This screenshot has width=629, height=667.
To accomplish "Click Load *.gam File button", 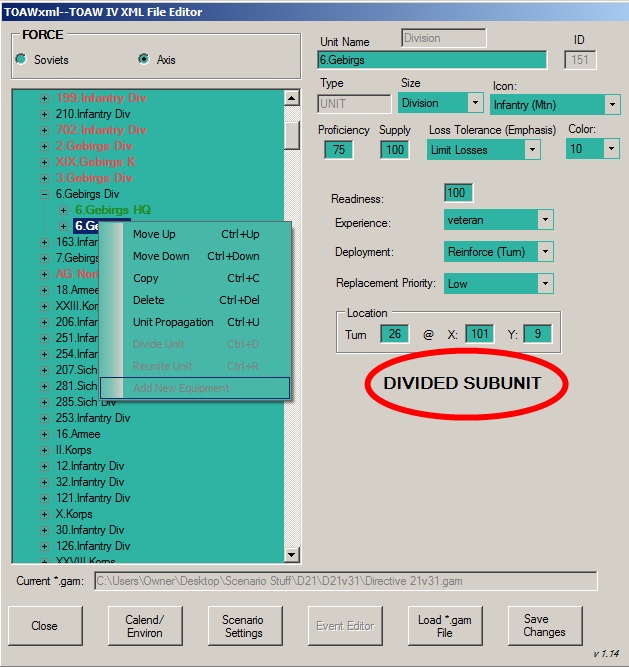I will 445,626.
